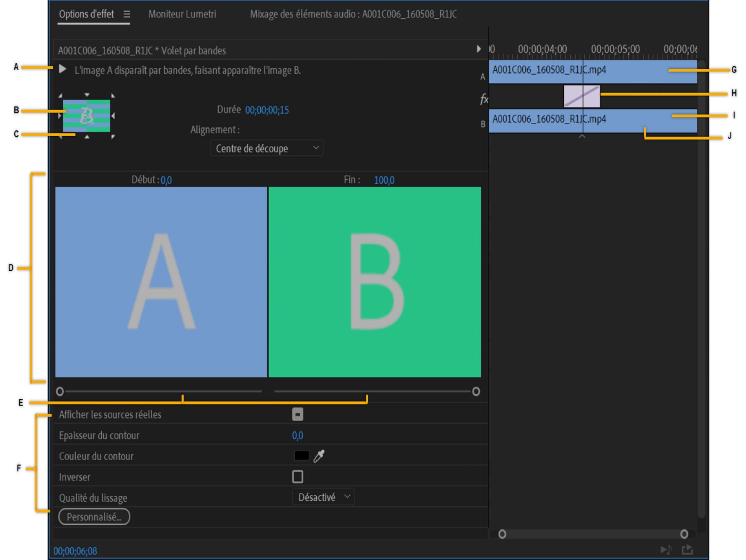Viewport: 746px width, 560px height.
Task: Click the Durée value 00;00;00;15
Action: 267,110
